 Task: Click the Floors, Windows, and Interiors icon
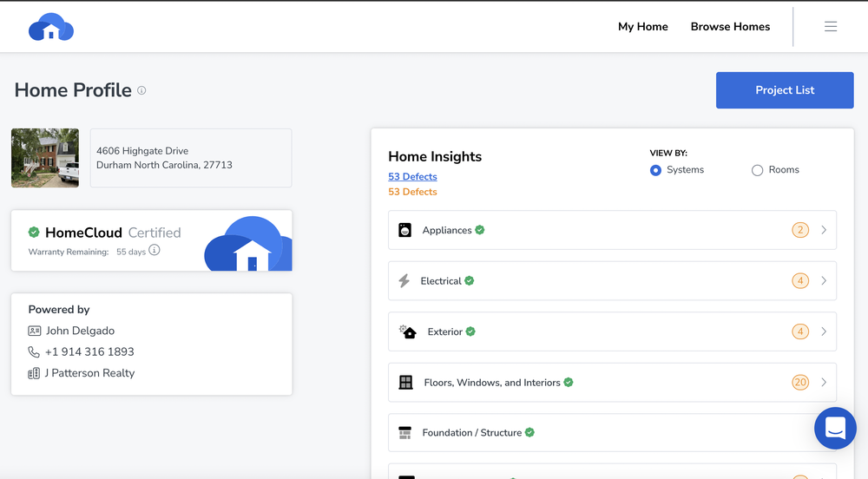tap(405, 382)
